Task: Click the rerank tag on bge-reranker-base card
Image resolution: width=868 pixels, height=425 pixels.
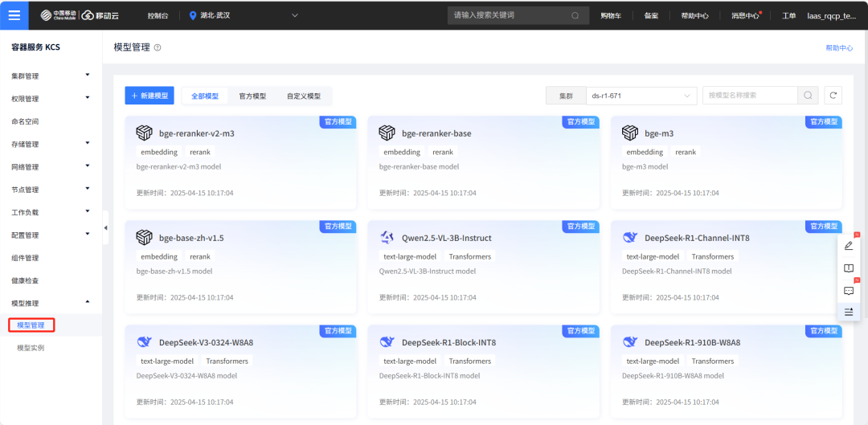Action: 442,152
